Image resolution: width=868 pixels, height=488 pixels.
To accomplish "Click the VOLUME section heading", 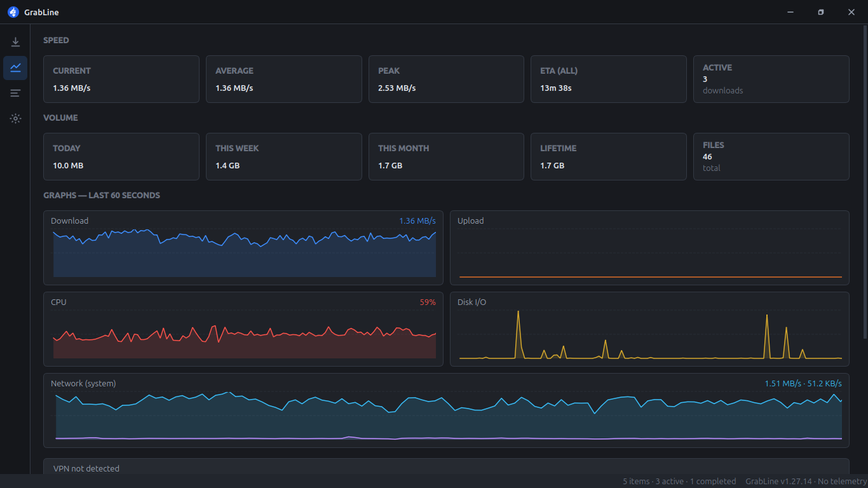I will [x=60, y=118].
